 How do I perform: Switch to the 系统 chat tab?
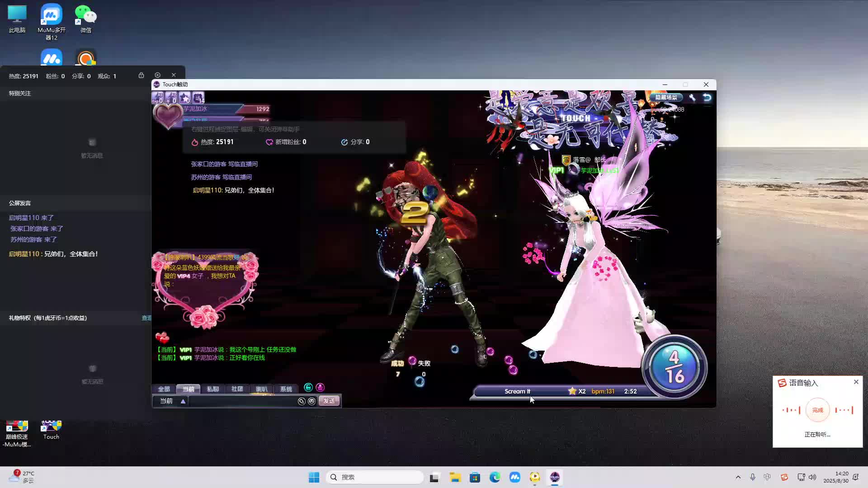(x=286, y=389)
